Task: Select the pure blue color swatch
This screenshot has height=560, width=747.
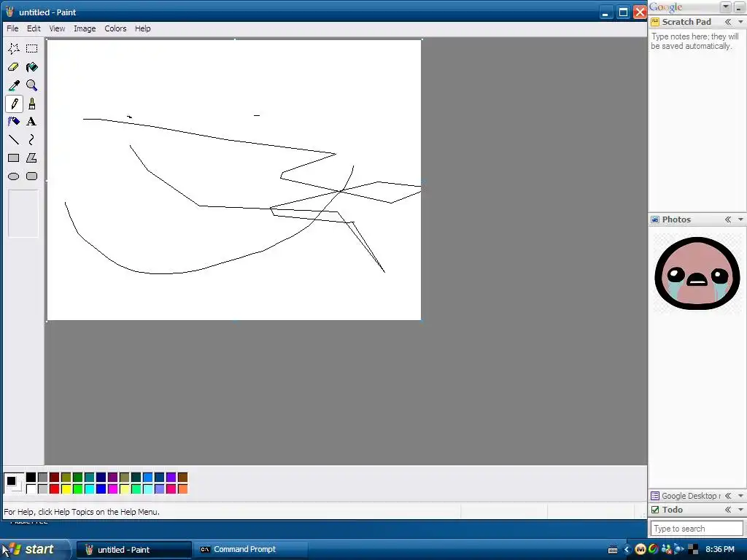Action: [101, 489]
